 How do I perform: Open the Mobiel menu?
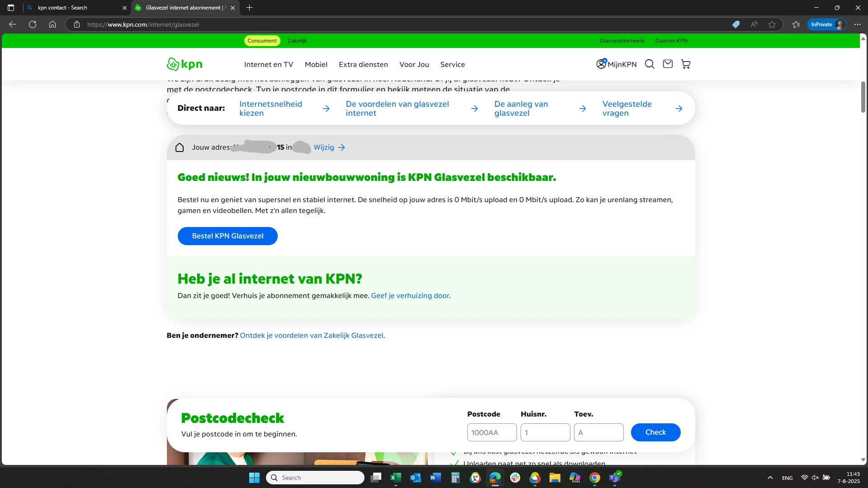316,65
